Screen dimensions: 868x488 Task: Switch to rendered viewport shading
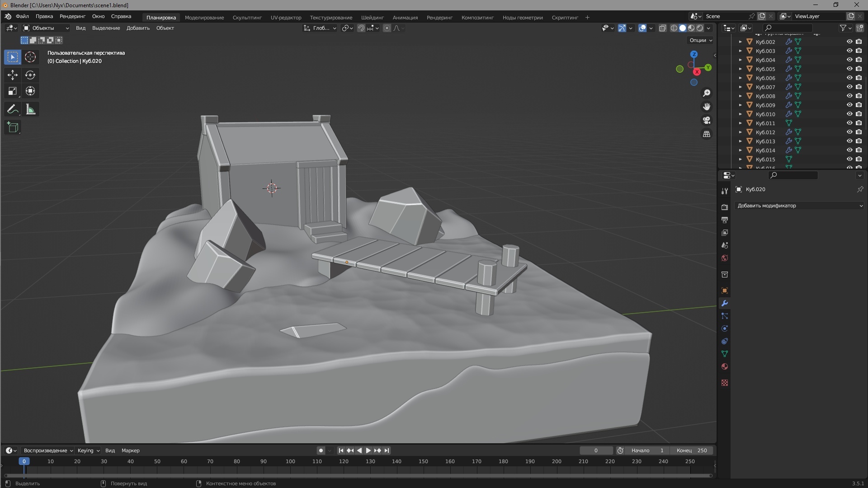point(700,28)
